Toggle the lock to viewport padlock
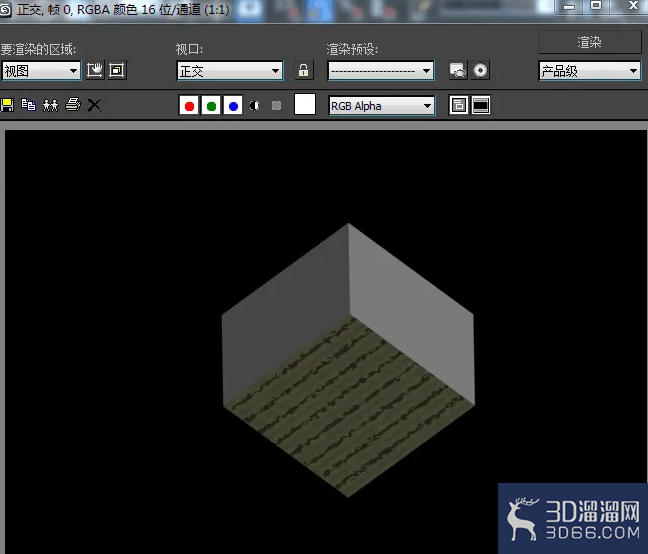 click(304, 70)
